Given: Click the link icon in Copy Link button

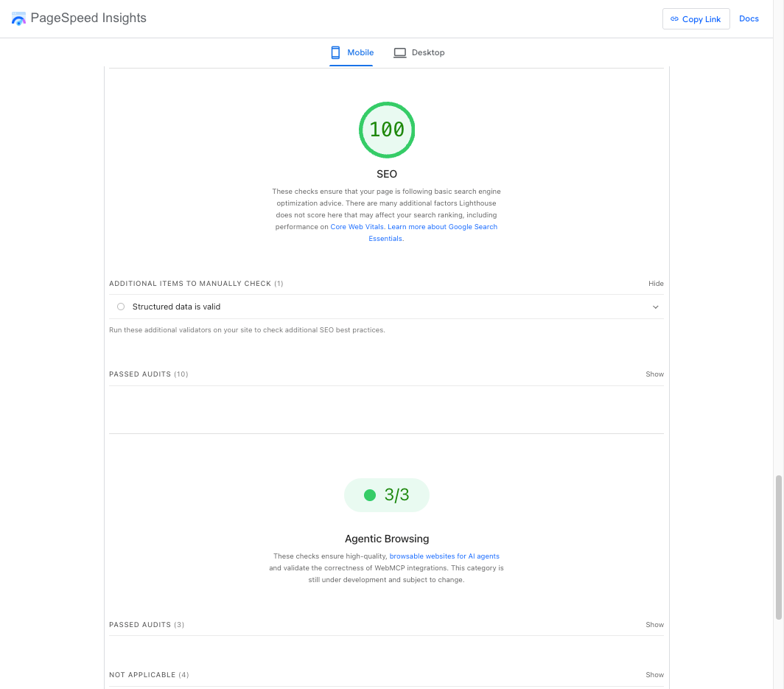Looking at the screenshot, I should click(674, 19).
